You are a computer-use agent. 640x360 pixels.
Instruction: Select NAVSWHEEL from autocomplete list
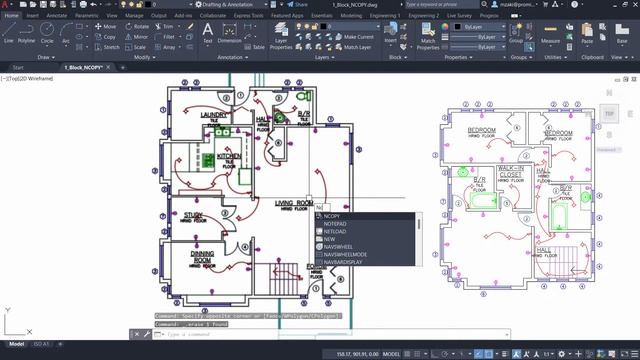(365, 247)
